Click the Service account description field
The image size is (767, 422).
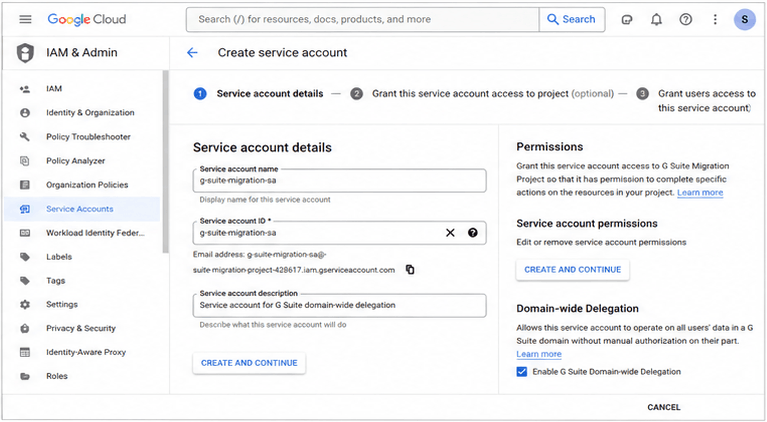pyautogui.click(x=339, y=305)
